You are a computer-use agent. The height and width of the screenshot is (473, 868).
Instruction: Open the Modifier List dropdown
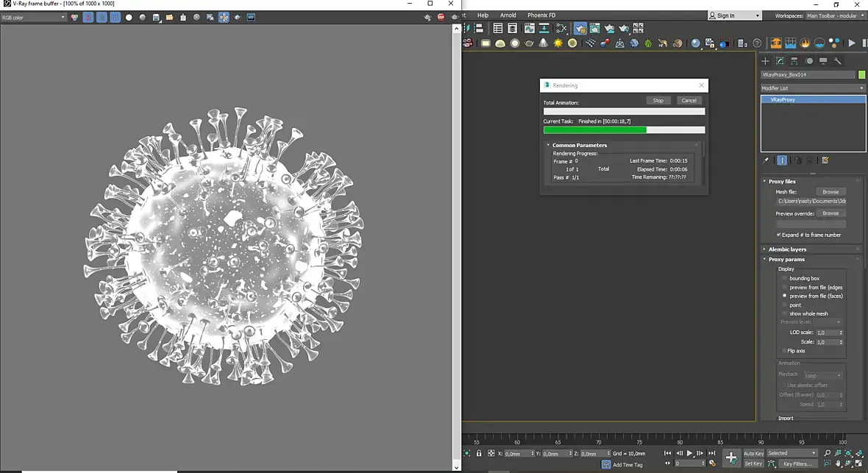point(813,88)
